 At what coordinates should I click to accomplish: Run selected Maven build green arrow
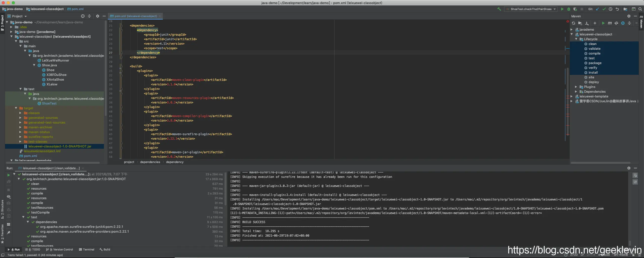coord(603,23)
